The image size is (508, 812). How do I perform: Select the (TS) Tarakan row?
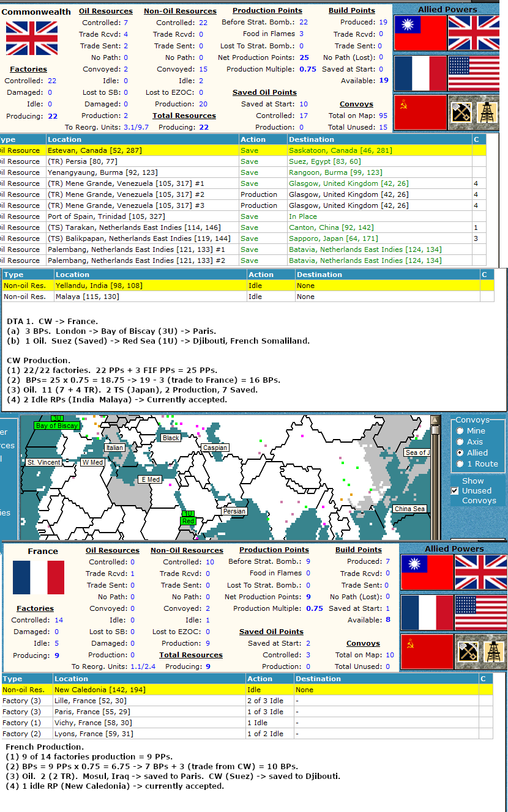pyautogui.click(x=243, y=227)
